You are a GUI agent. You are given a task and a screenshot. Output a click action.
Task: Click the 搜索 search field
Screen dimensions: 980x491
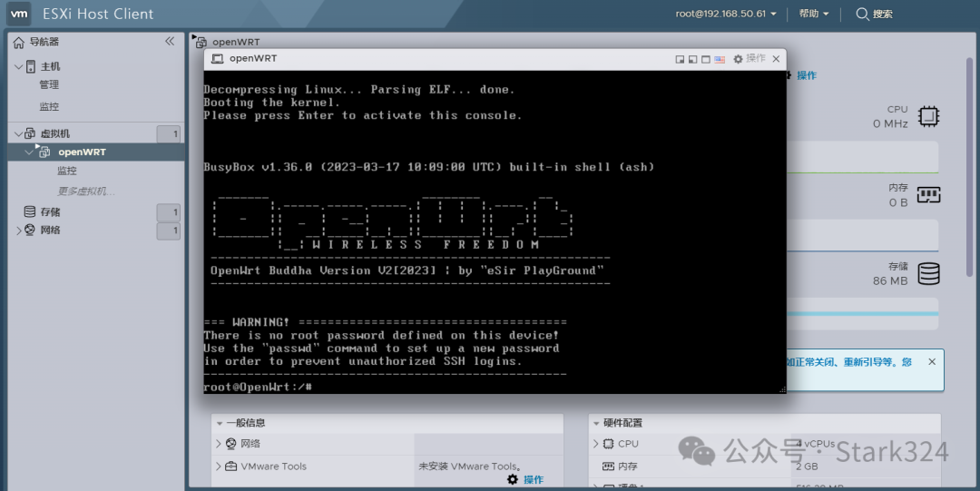875,14
